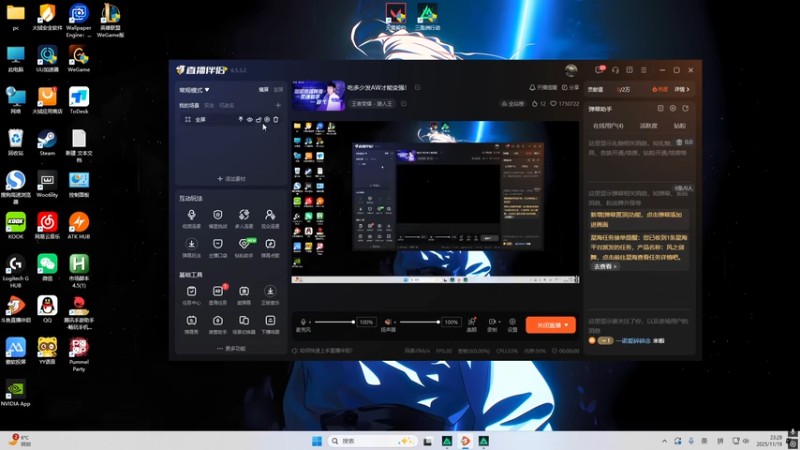
Task: Open the 弹幕秀 tool icon
Action: [x=191, y=320]
